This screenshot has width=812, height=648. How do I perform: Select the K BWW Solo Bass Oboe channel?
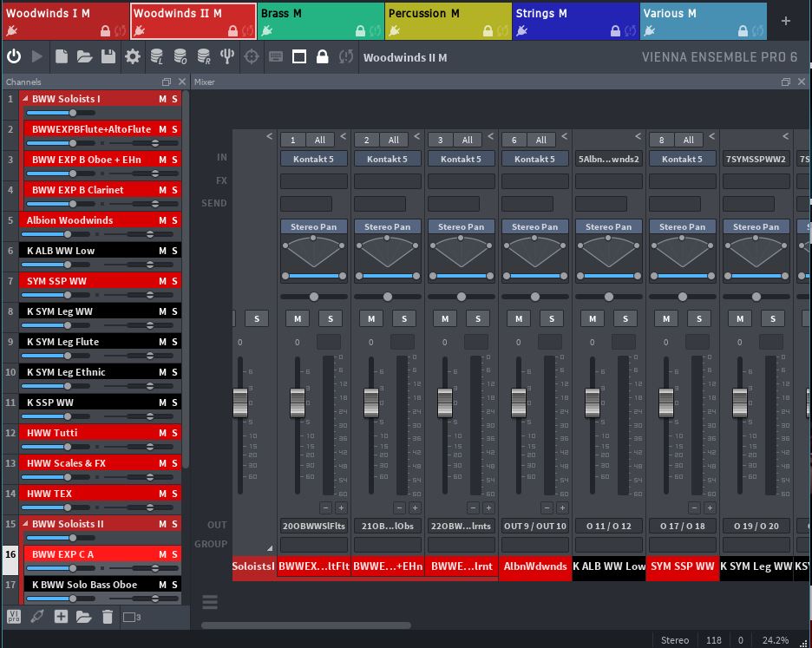pyautogui.click(x=102, y=585)
